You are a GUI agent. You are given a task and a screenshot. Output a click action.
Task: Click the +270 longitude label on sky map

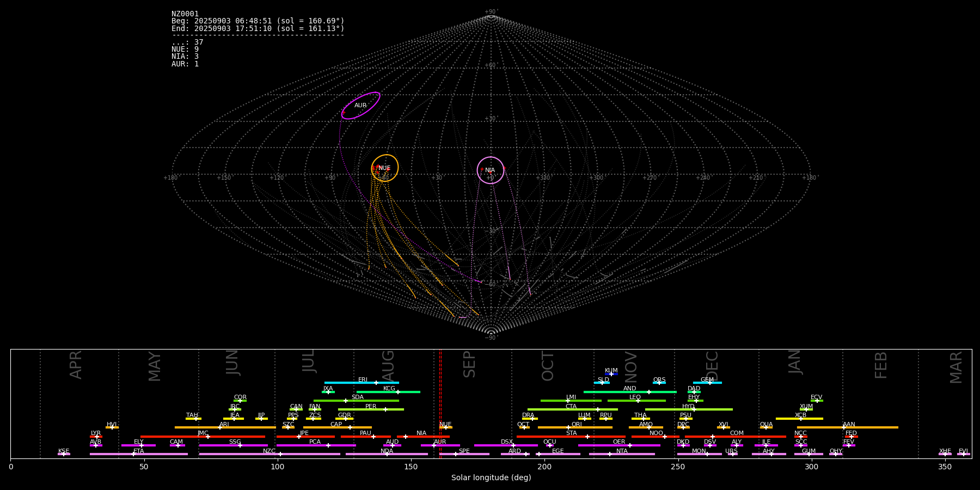[650, 177]
